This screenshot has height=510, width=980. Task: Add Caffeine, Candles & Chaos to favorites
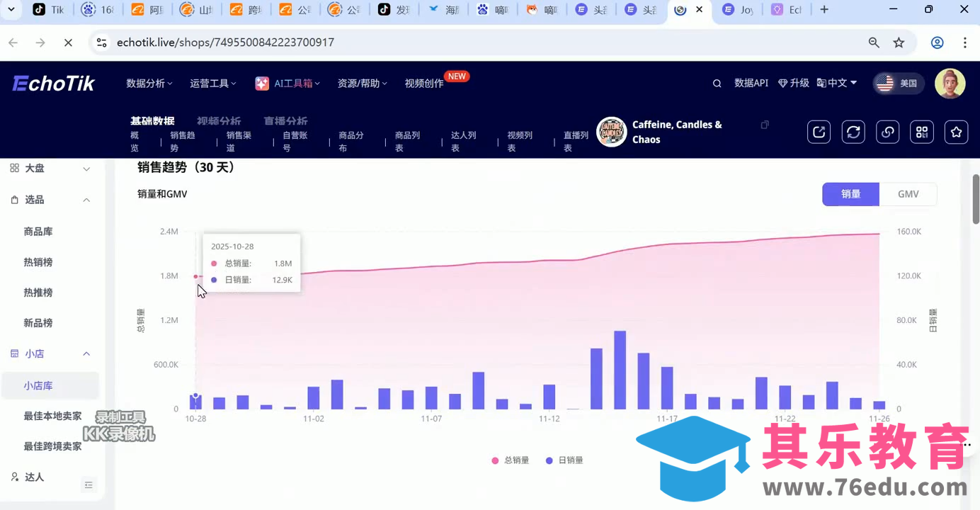click(x=956, y=132)
